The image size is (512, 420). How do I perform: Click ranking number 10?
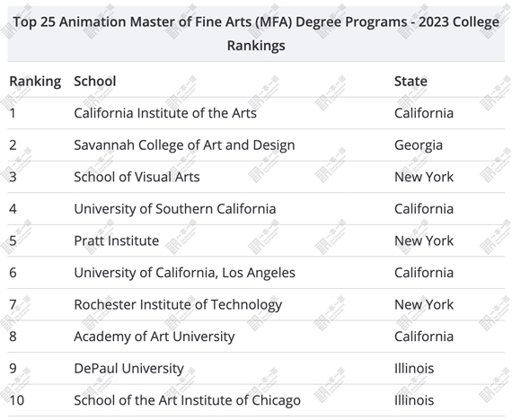coord(17,400)
